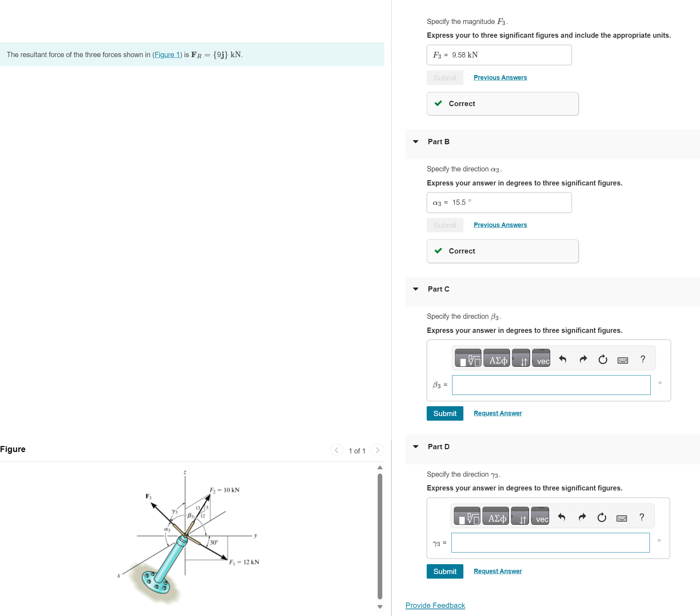Image resolution: width=700 pixels, height=616 pixels.
Task: Submit the β3 answer
Action: point(445,413)
